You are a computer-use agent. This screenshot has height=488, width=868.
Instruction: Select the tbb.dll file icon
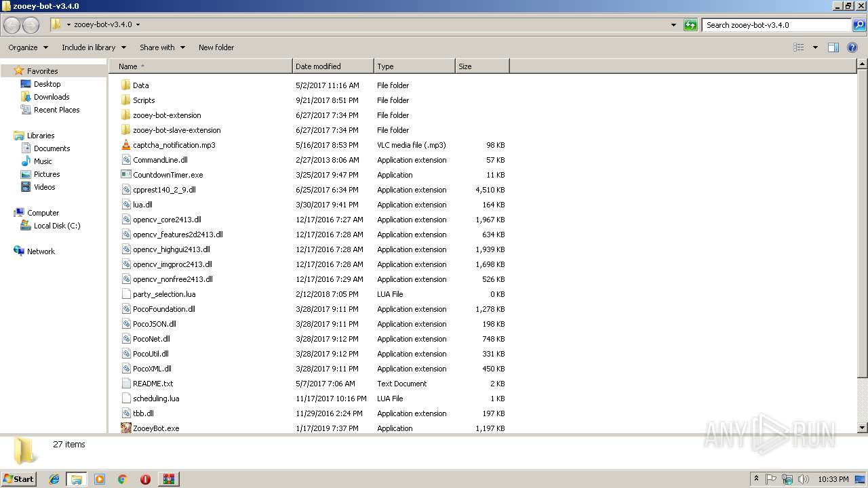click(x=125, y=413)
